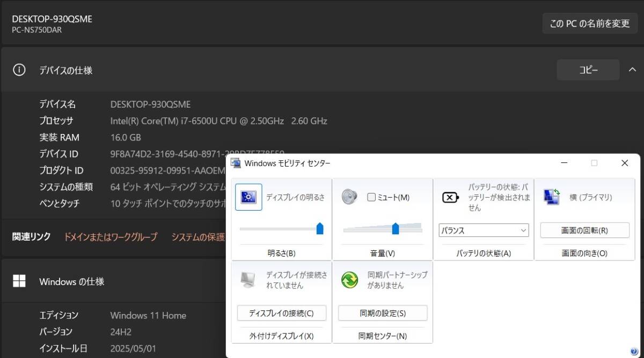Screen dimensions: 644x358
Task: Click the 画面の向き(O) label
Action: [x=584, y=253]
